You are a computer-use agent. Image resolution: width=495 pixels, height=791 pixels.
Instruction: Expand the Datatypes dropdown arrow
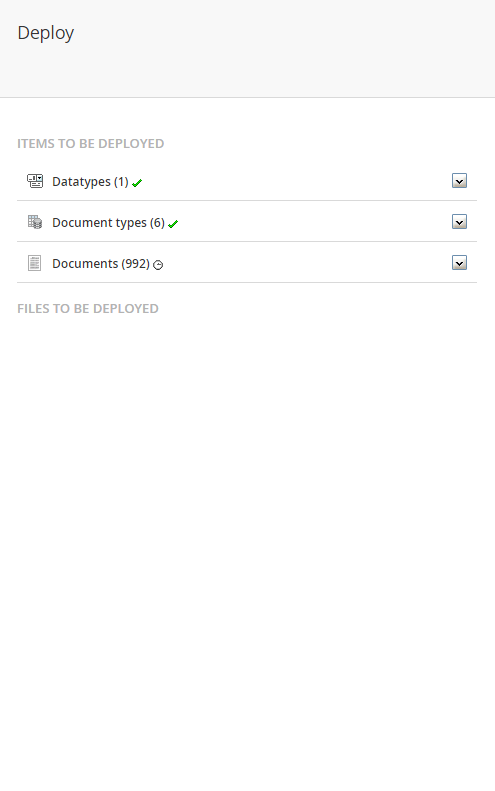point(459,181)
